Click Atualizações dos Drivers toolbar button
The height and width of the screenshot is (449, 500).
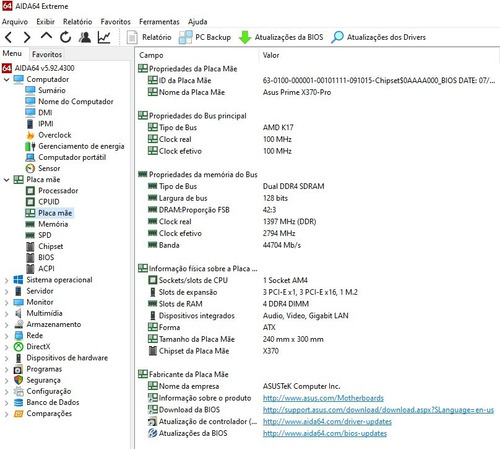coord(379,37)
